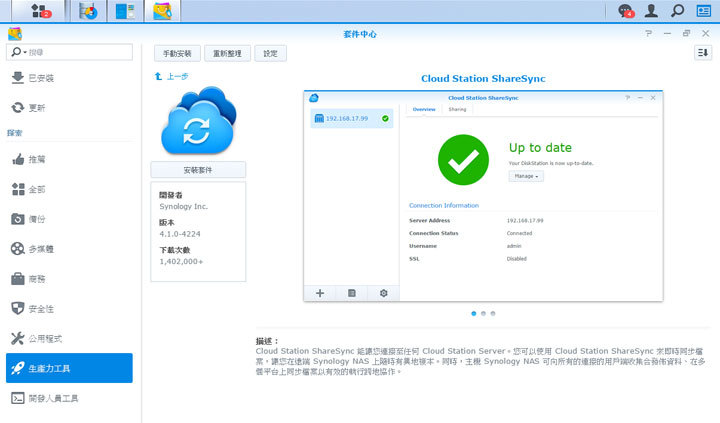
Task: Click the version text 4.1.0-4224
Action: coord(180,234)
